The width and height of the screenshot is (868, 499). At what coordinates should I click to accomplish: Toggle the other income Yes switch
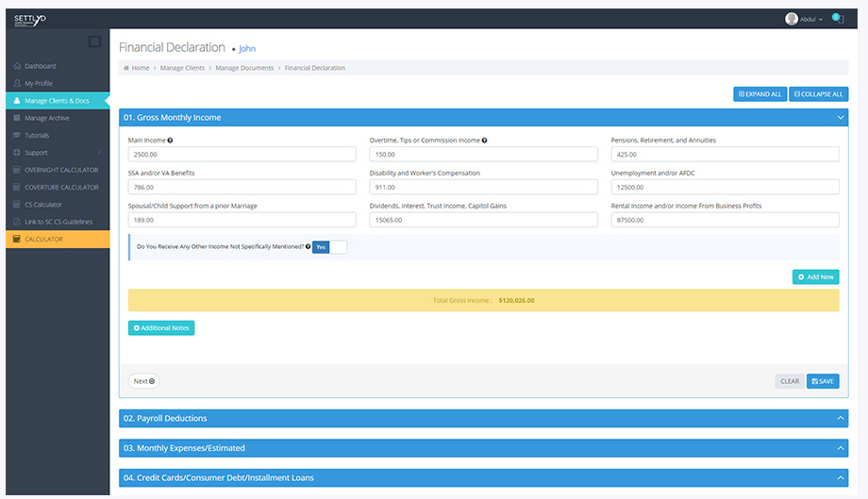pos(329,247)
